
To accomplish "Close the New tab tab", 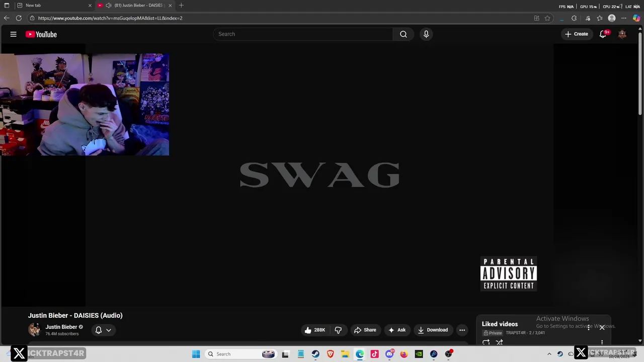I will pyautogui.click(x=90, y=6).
